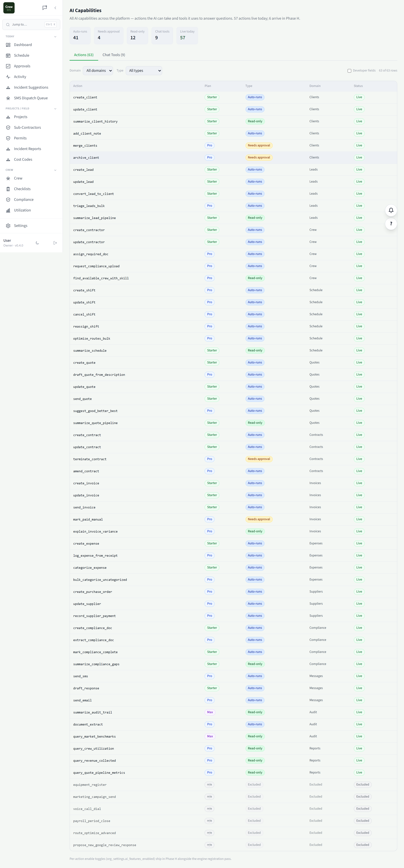The image size is (404, 868).
Task: Open the Crew page from sidebar
Action: pyautogui.click(x=31, y=178)
